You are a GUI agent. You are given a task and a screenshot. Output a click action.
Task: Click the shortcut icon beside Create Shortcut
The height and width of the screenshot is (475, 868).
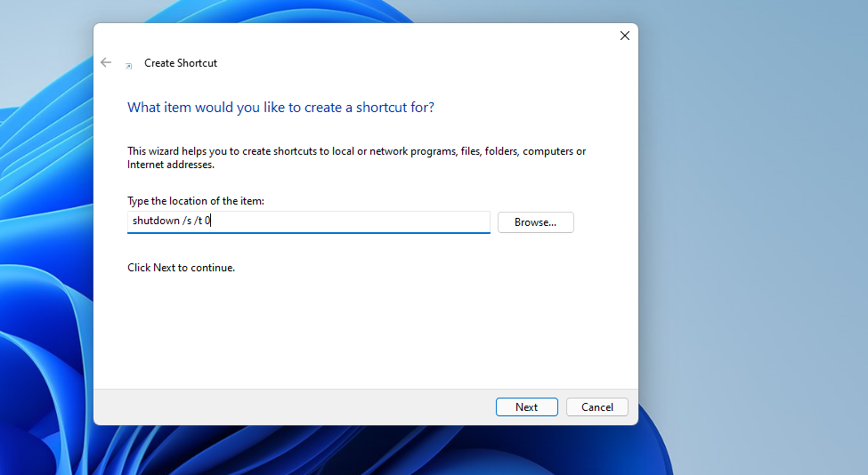coord(128,66)
